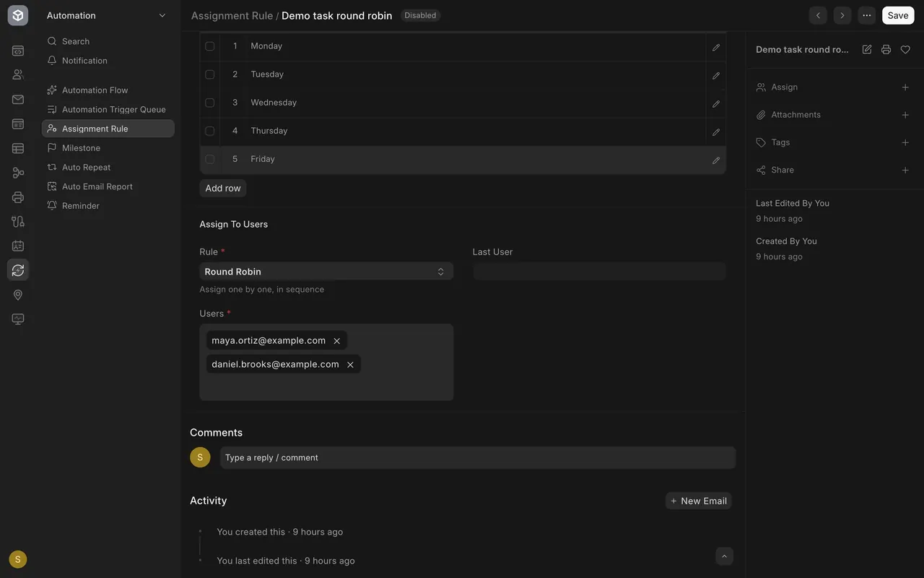Open the location pin icon in left rail

pyautogui.click(x=18, y=295)
